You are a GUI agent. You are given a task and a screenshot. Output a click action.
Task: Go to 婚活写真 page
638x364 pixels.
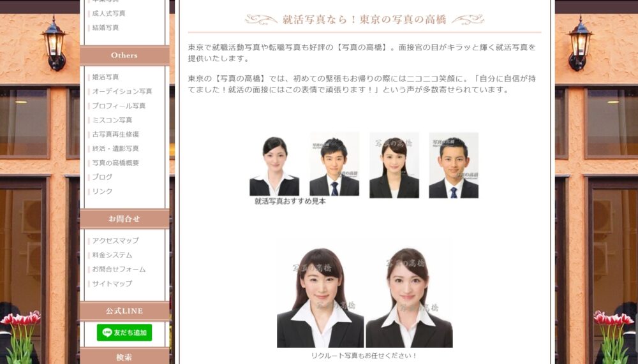tap(105, 77)
